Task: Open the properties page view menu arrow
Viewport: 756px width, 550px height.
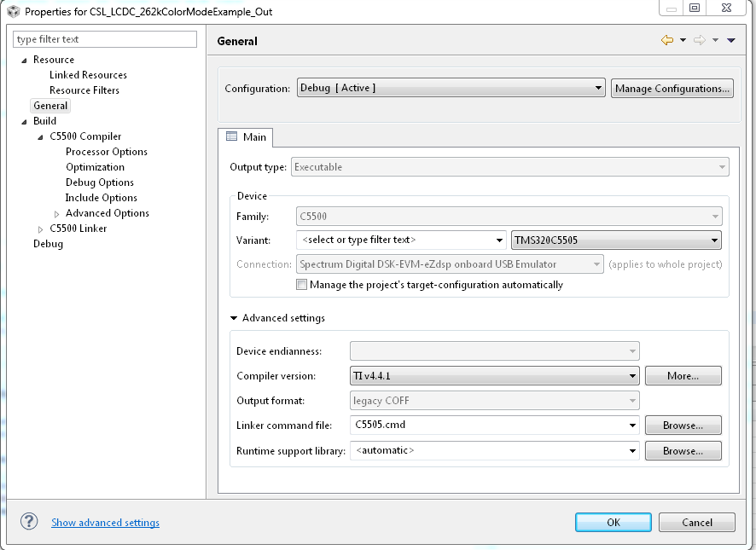Action: tap(731, 40)
